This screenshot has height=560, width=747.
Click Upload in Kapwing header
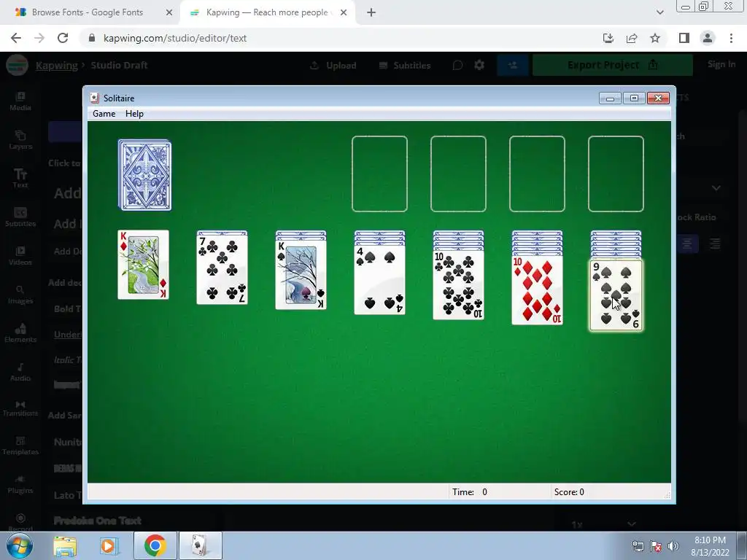point(333,65)
